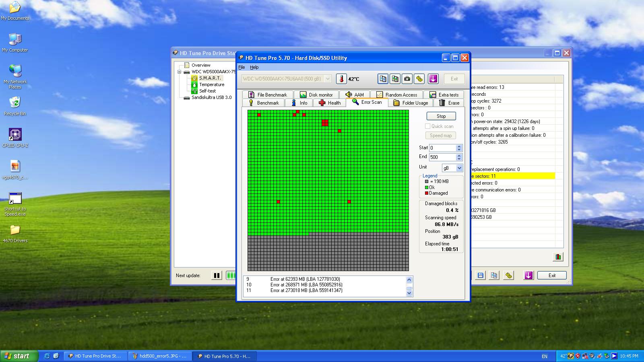The width and height of the screenshot is (644, 362).
Task: Select error 10 at 268971 MB row
Action: click(325, 285)
